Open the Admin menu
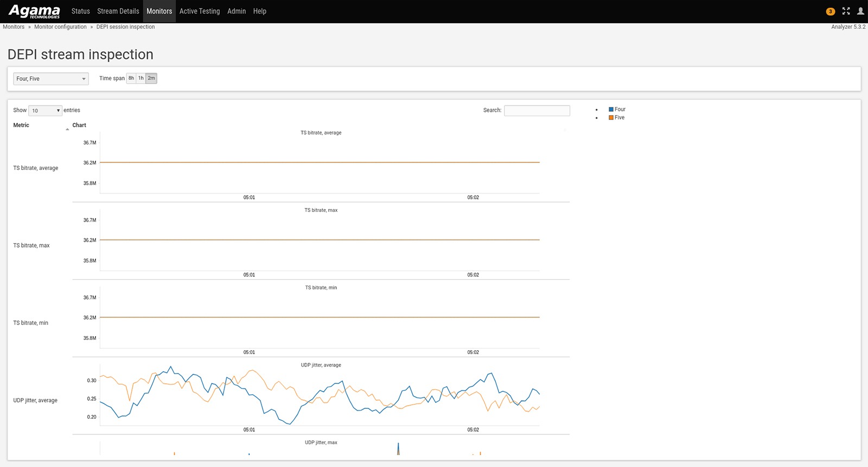The height and width of the screenshot is (467, 868). click(237, 11)
